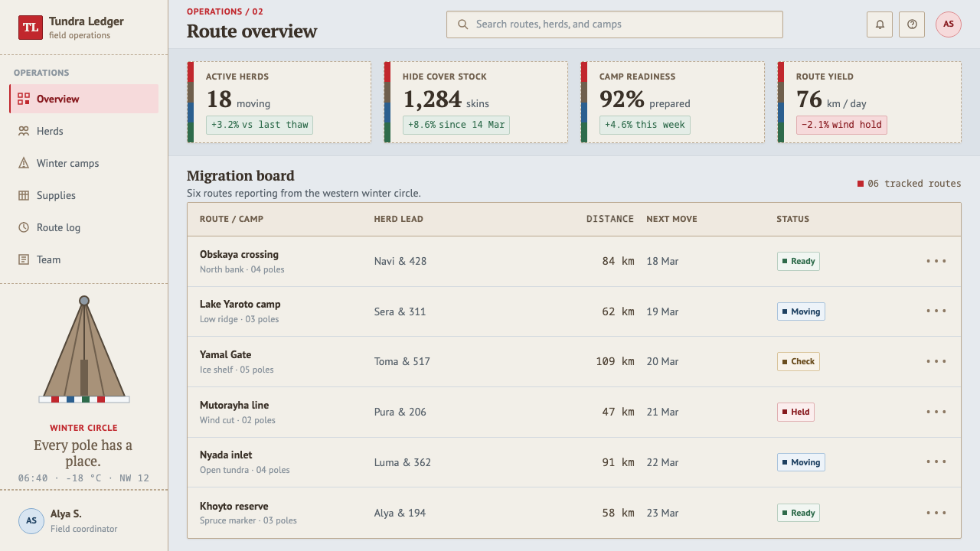Click the Check status badge for Yamal Gate
The image size is (980, 551).
tap(799, 361)
